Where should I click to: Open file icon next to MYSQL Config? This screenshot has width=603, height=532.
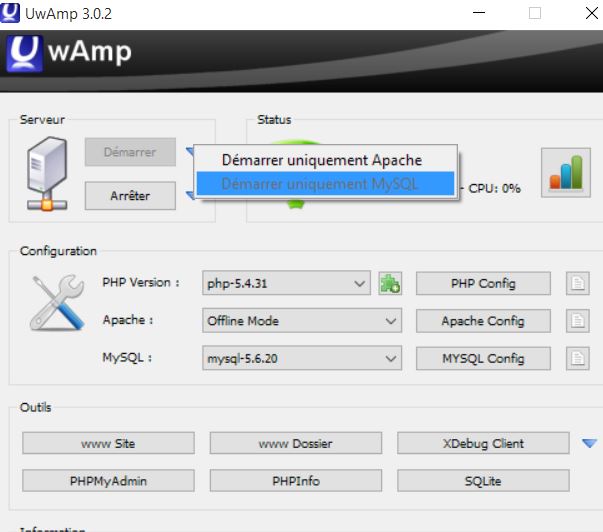pos(578,359)
